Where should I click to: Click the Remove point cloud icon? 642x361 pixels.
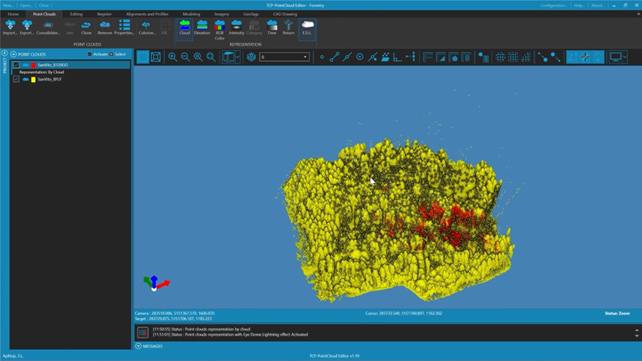tap(105, 27)
